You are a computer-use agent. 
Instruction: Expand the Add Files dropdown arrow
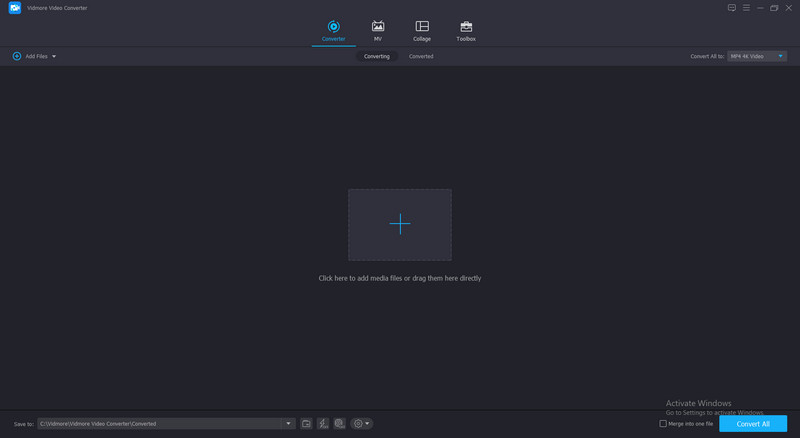pyautogui.click(x=54, y=57)
